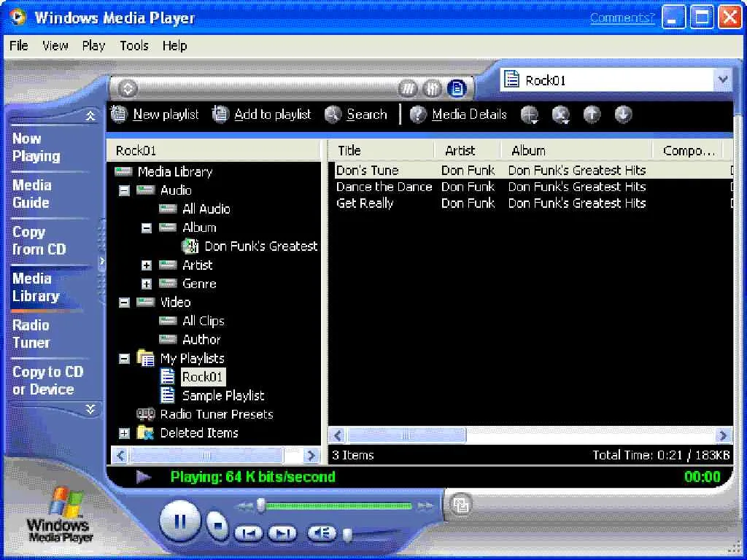Open the View menu
This screenshot has height=560, width=747.
pos(55,46)
